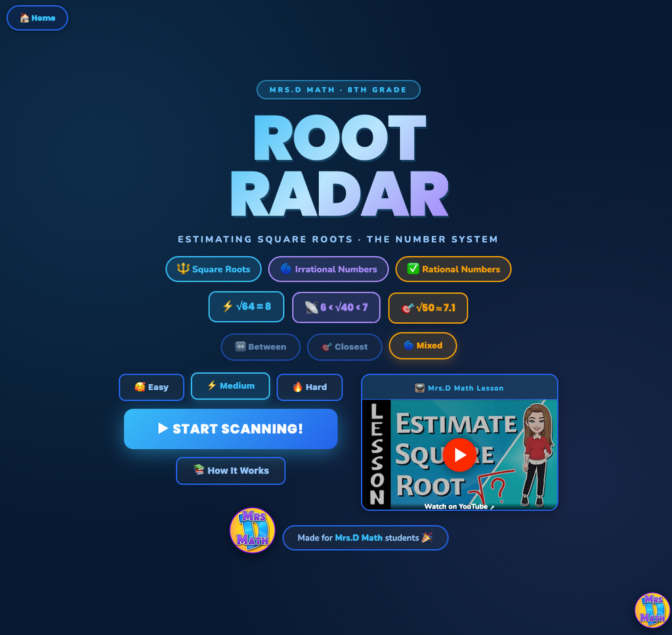
Task: Click the Mrs.D Math Lesson header
Action: 459,388
